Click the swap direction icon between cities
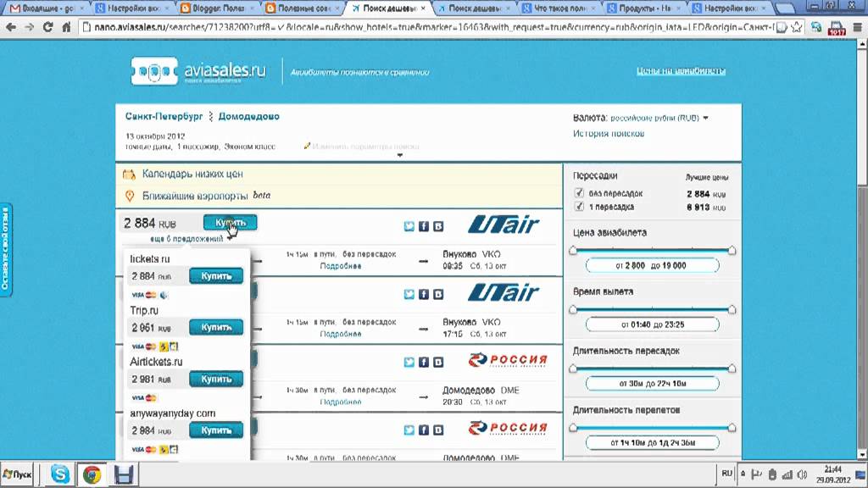This screenshot has width=868, height=488. [x=210, y=117]
